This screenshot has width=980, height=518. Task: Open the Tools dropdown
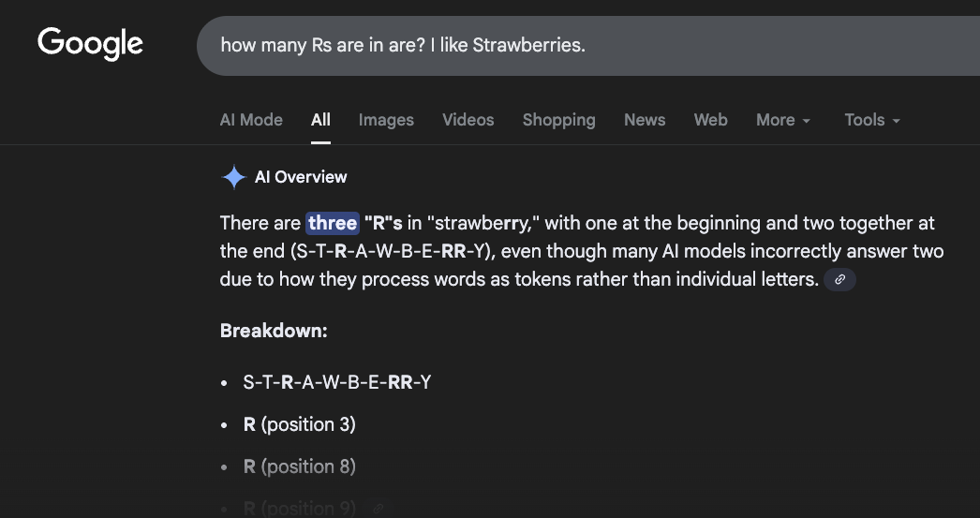click(x=871, y=120)
